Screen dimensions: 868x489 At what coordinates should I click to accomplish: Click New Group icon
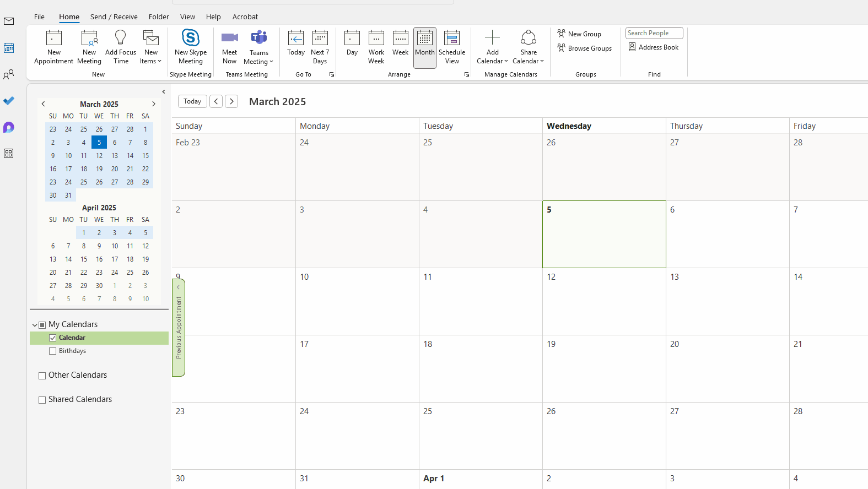(x=579, y=34)
